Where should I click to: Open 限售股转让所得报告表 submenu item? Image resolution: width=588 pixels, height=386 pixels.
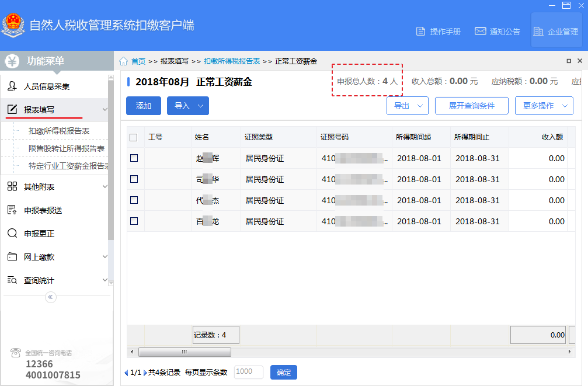67,148
